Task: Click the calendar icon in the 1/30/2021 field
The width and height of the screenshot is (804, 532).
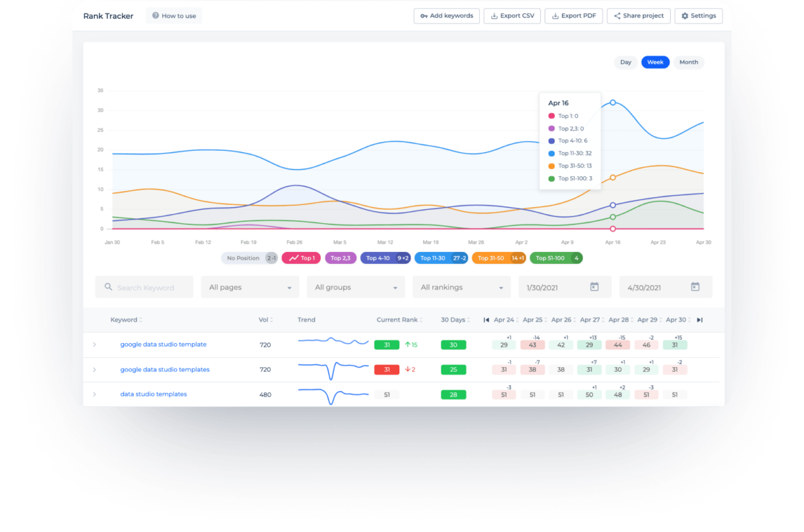Action: [x=594, y=287]
